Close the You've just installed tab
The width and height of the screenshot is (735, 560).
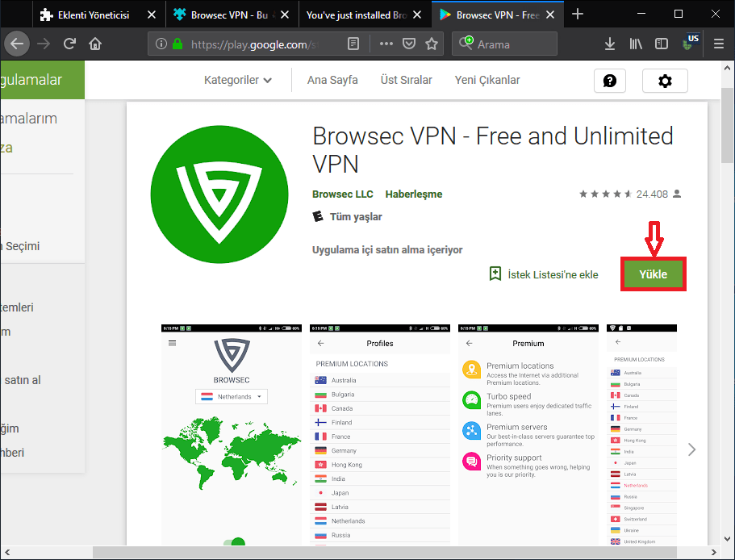coord(417,15)
